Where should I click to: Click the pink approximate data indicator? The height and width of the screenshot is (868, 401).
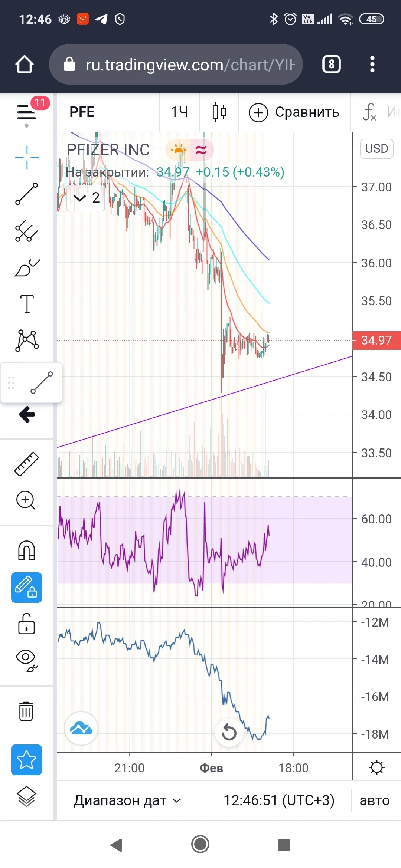[201, 150]
